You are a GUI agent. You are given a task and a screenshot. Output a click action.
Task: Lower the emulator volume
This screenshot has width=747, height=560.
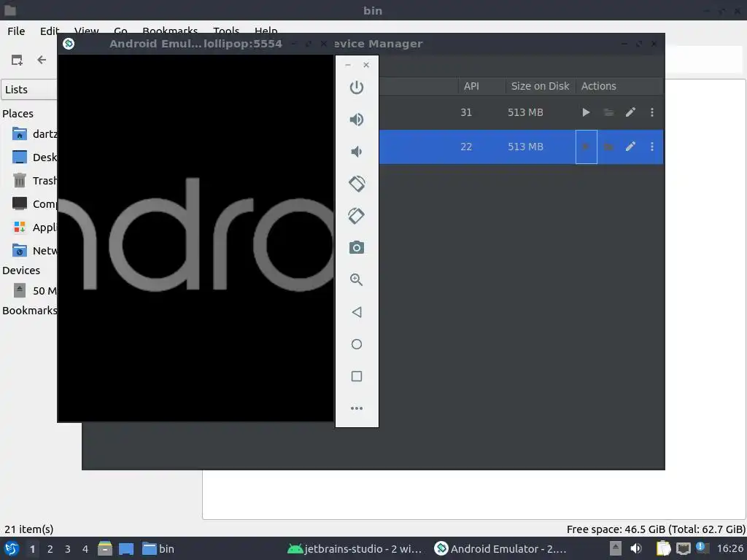(356, 152)
